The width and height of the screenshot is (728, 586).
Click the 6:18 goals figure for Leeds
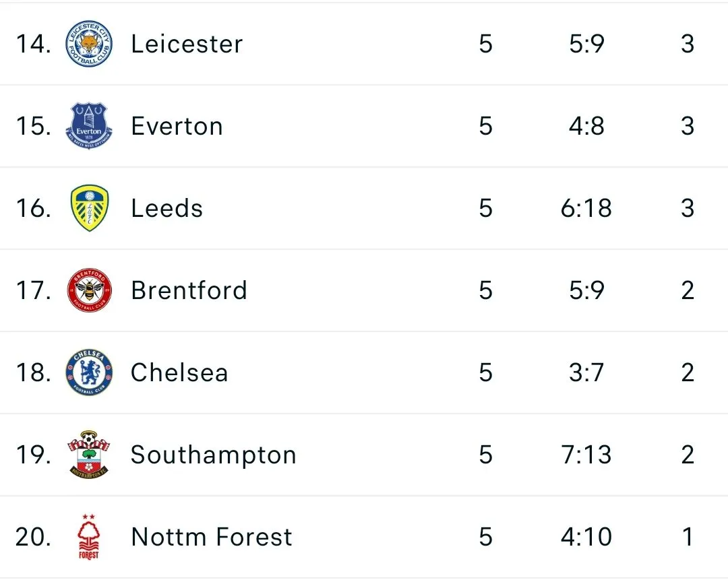586,209
